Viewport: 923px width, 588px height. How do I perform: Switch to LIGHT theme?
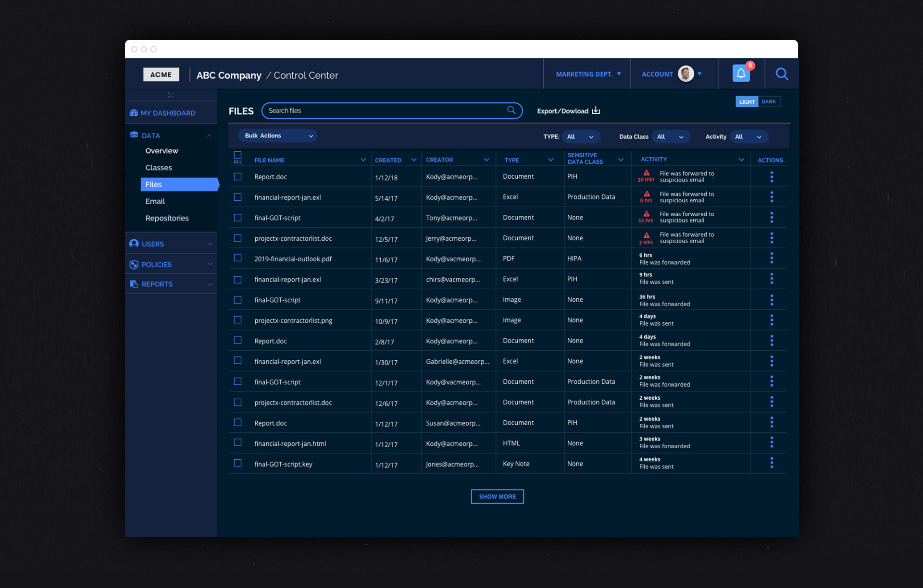point(747,102)
